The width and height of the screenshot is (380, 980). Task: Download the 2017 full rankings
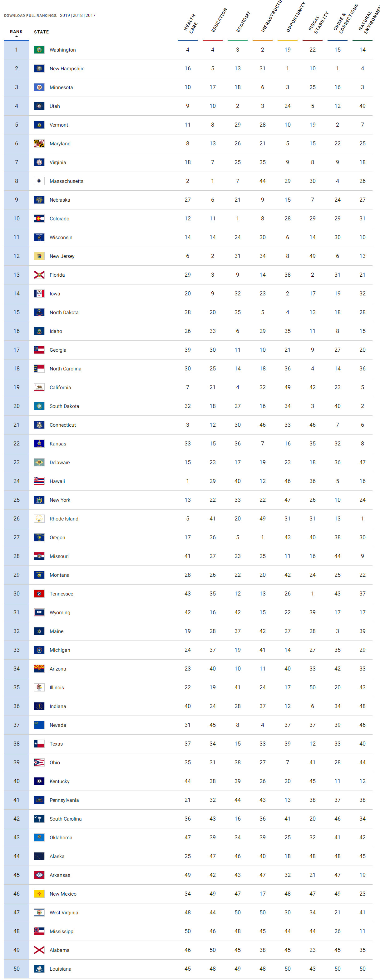91,16
